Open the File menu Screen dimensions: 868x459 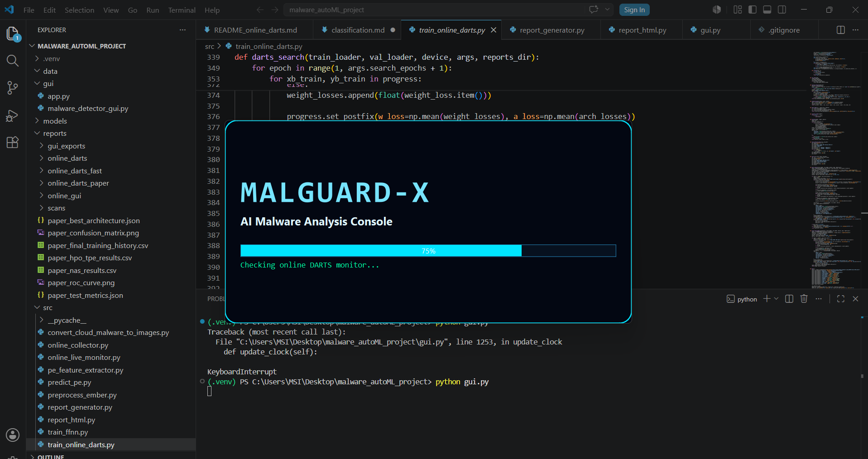tap(29, 10)
